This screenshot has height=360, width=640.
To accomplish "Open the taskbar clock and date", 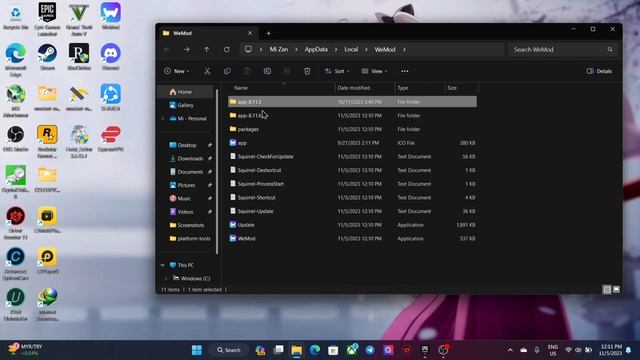I will coord(611,350).
